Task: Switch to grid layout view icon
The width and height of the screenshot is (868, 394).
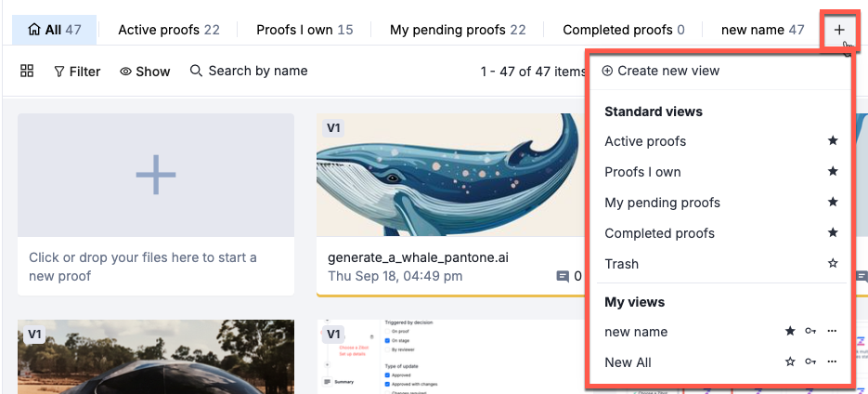Action: [27, 71]
